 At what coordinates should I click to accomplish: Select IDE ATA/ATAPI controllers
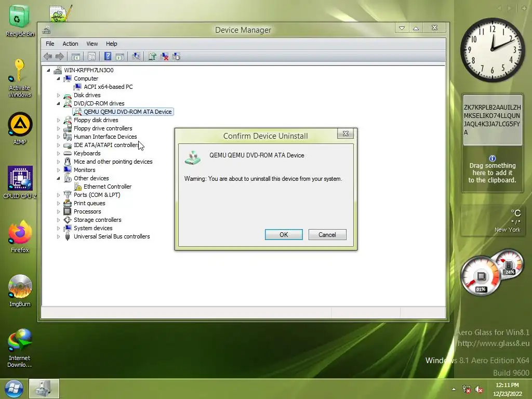point(106,145)
